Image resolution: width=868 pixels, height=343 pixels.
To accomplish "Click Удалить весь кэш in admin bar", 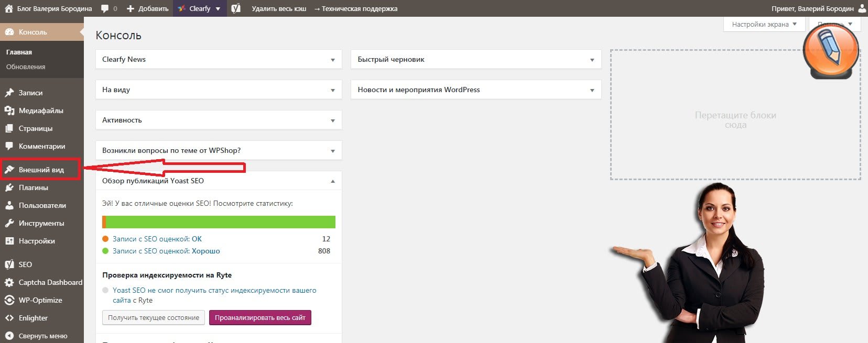I will point(279,9).
